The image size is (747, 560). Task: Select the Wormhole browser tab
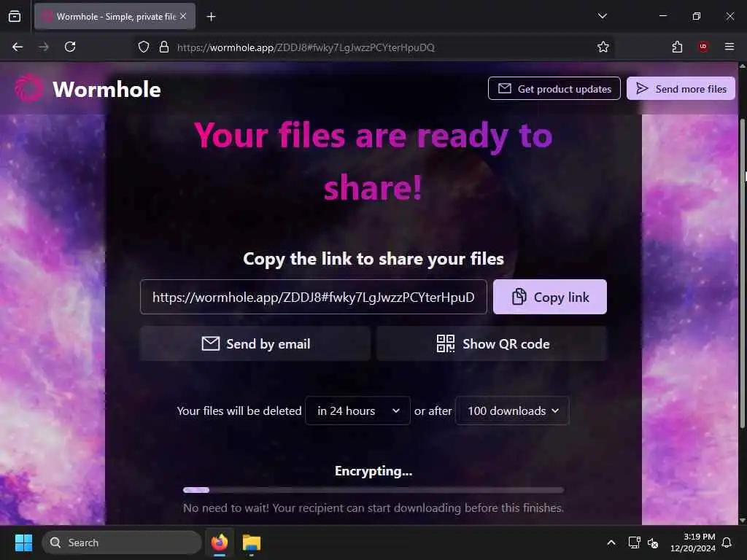point(115,16)
